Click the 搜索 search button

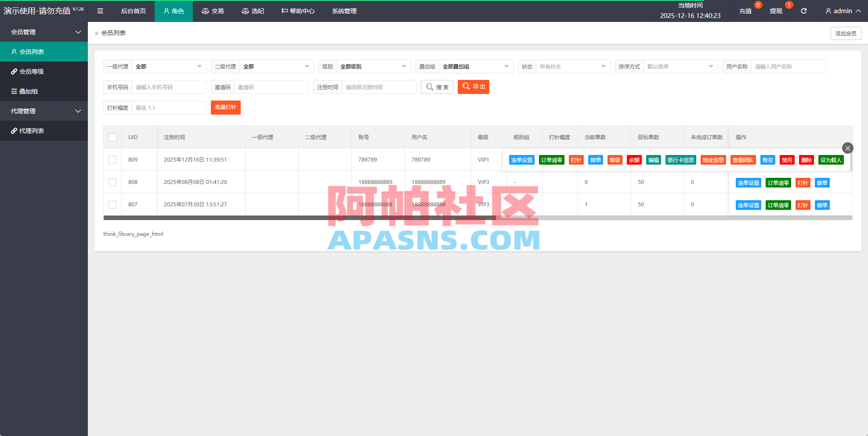point(437,87)
